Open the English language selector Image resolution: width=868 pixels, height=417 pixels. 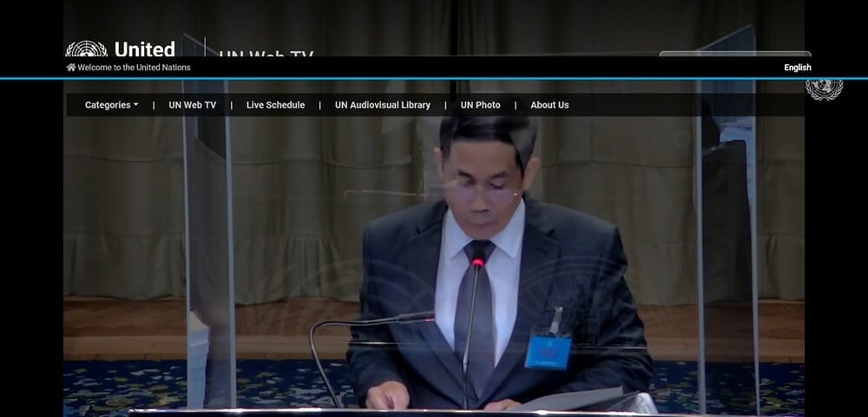pyautogui.click(x=797, y=68)
